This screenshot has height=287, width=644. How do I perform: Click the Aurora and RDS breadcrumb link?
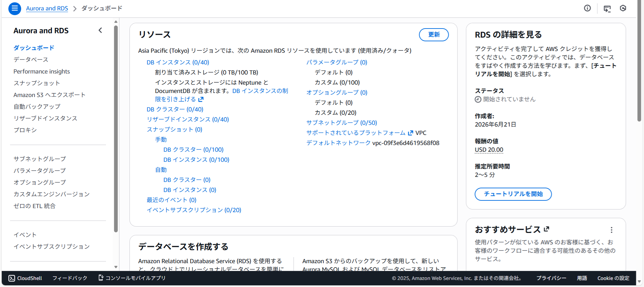47,8
